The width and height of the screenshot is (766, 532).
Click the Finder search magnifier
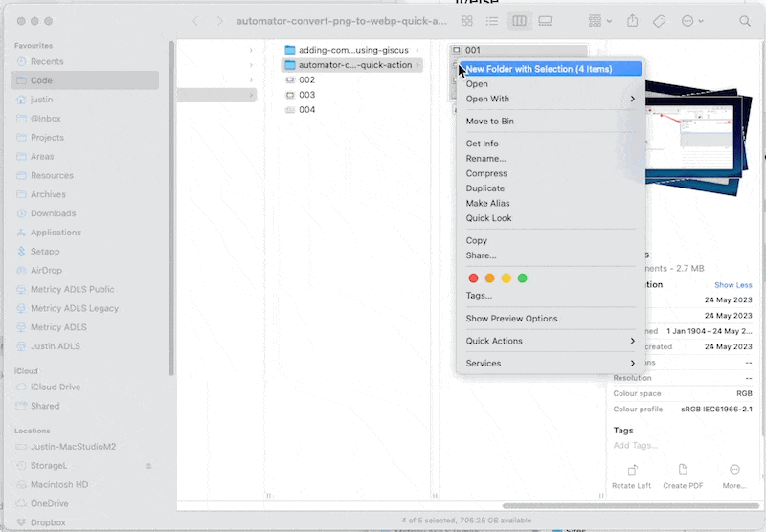point(745,21)
